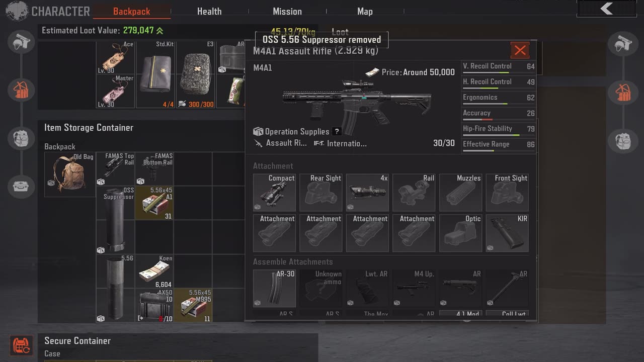Select the Old Bag backpack item
Viewport: 644px width, 362px height.
pos(70,174)
